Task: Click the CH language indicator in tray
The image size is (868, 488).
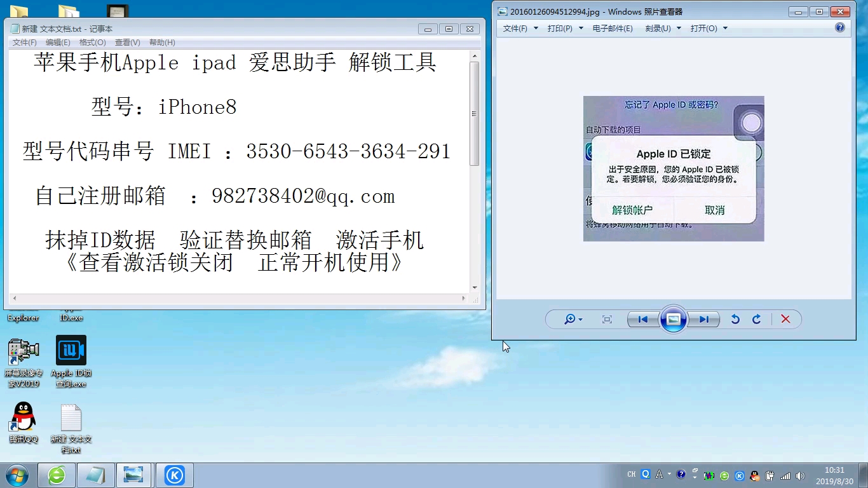Action: click(x=632, y=475)
